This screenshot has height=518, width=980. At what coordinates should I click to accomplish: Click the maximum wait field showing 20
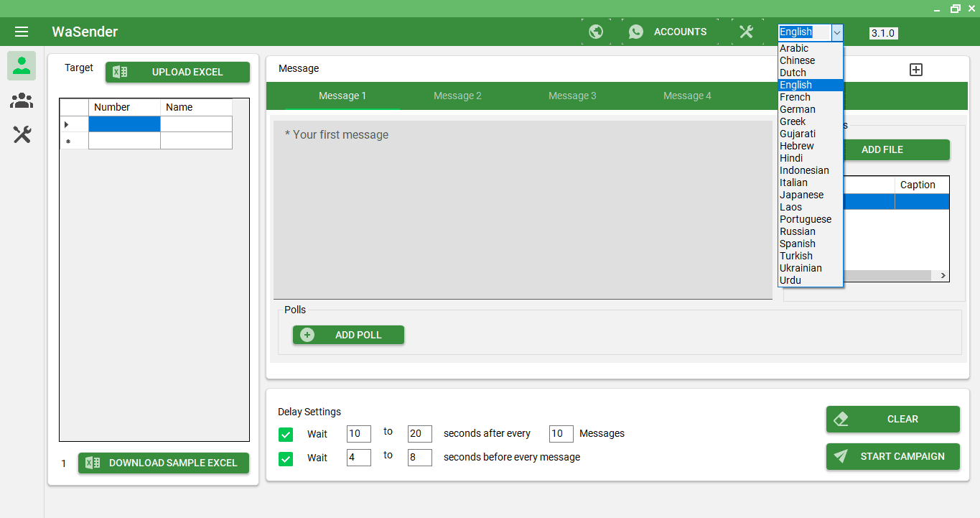[419, 433]
